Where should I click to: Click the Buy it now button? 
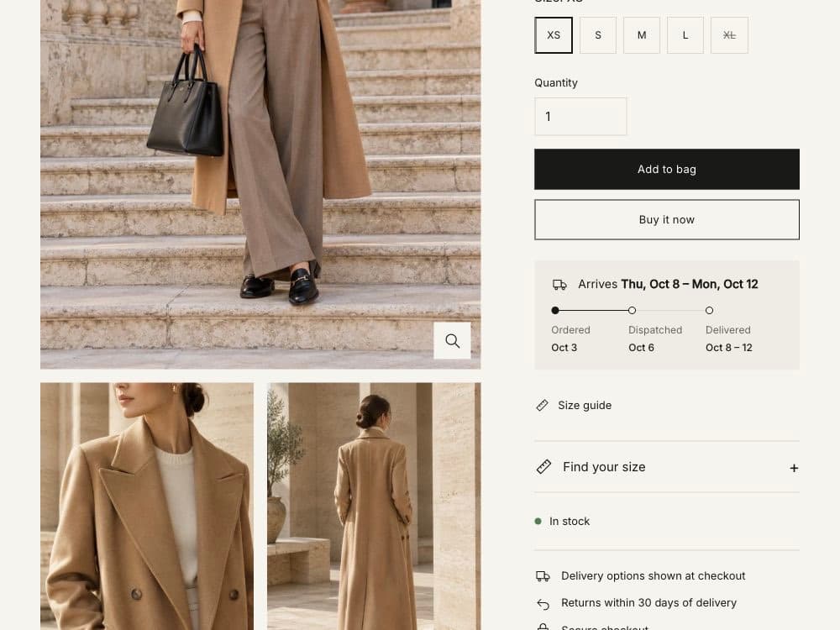(667, 219)
